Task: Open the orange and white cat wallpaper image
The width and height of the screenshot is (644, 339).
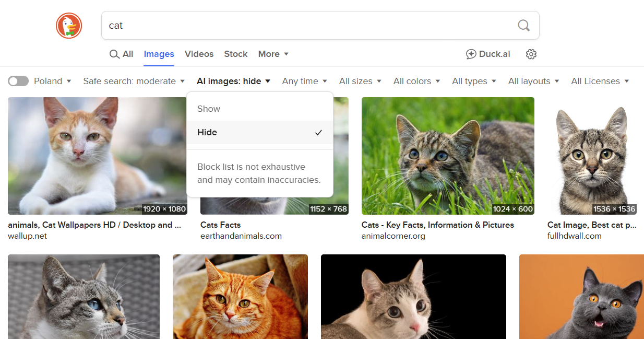Action: [x=98, y=156]
